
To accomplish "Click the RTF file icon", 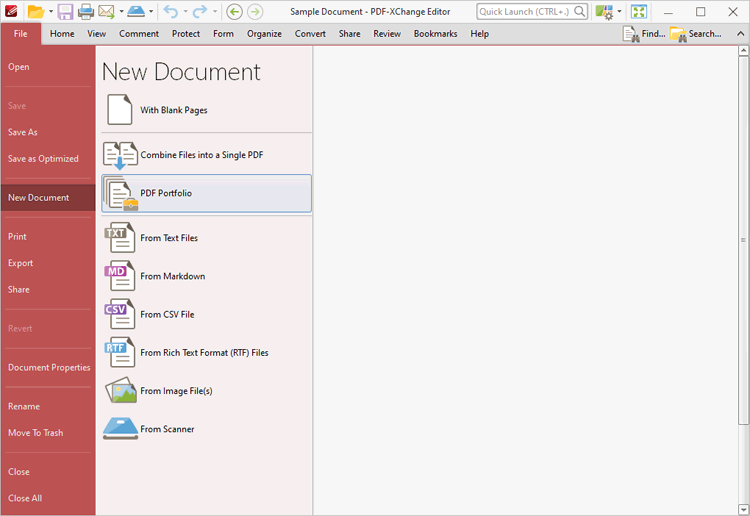I will (120, 352).
